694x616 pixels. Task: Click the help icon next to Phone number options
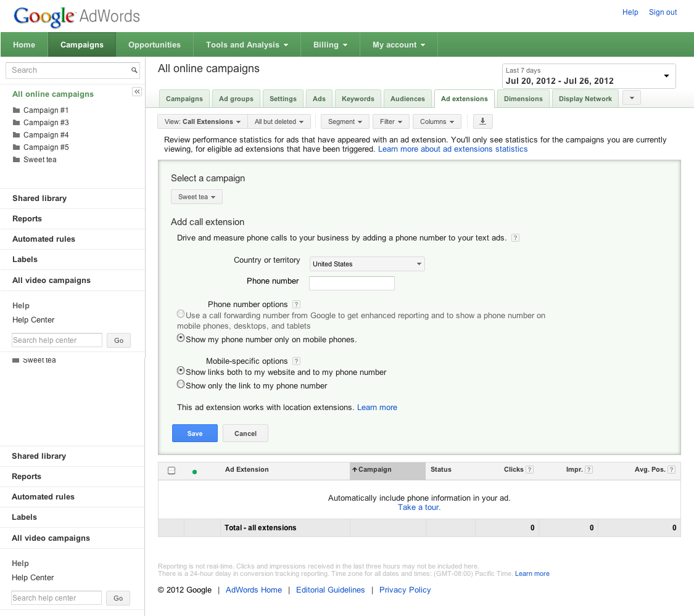tap(296, 305)
